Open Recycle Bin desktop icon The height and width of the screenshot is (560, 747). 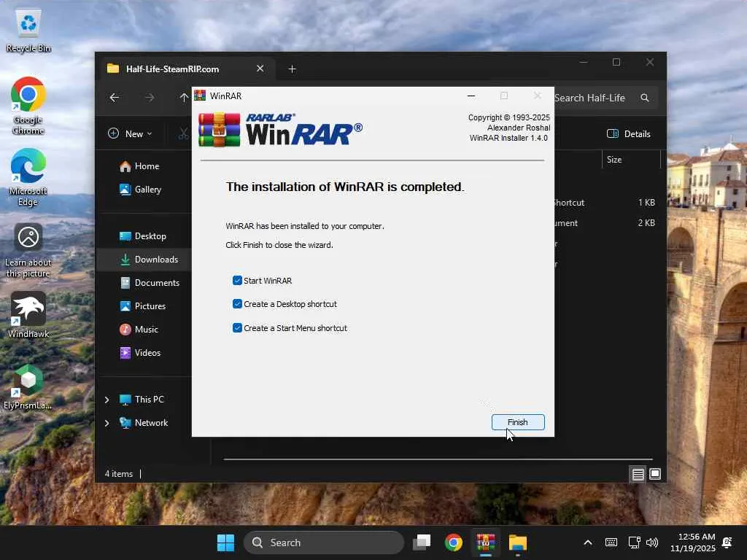point(28,31)
